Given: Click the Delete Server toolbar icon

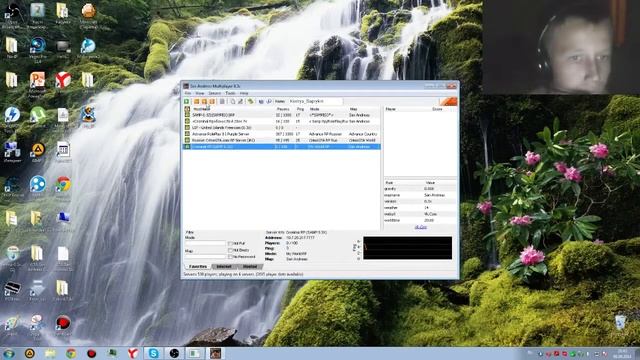Looking at the screenshot, I should (204, 101).
